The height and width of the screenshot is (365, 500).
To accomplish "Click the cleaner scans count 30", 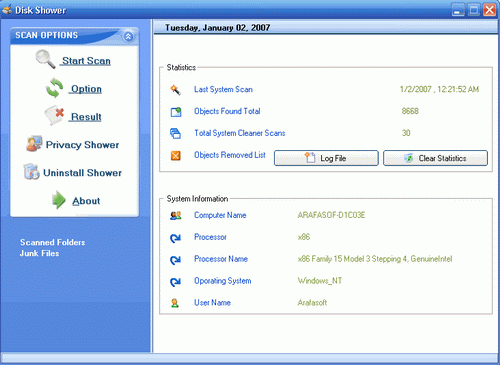I will (x=406, y=133).
